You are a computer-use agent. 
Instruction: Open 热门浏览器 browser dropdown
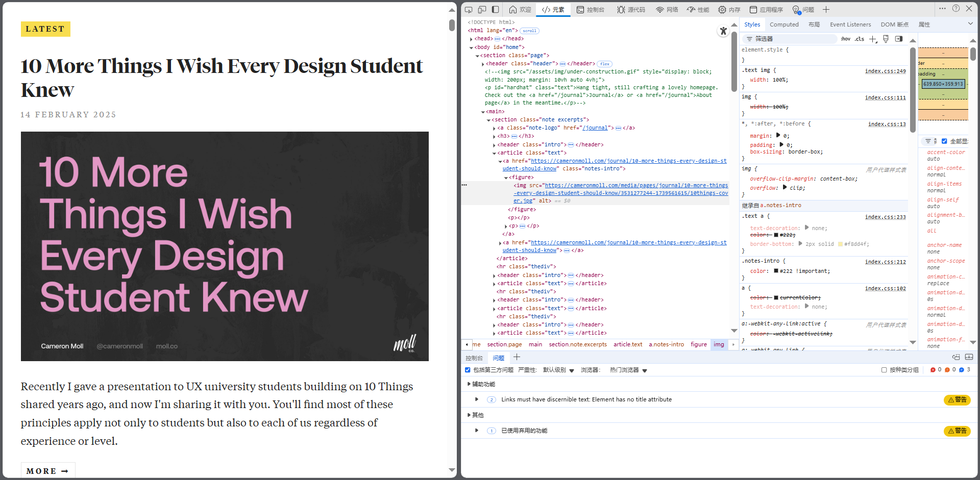[628, 370]
